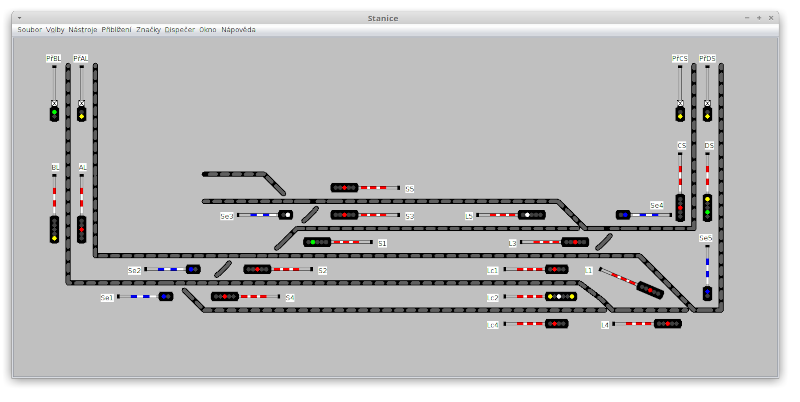
Task: Click the PřCS signal name label
Action: point(680,59)
